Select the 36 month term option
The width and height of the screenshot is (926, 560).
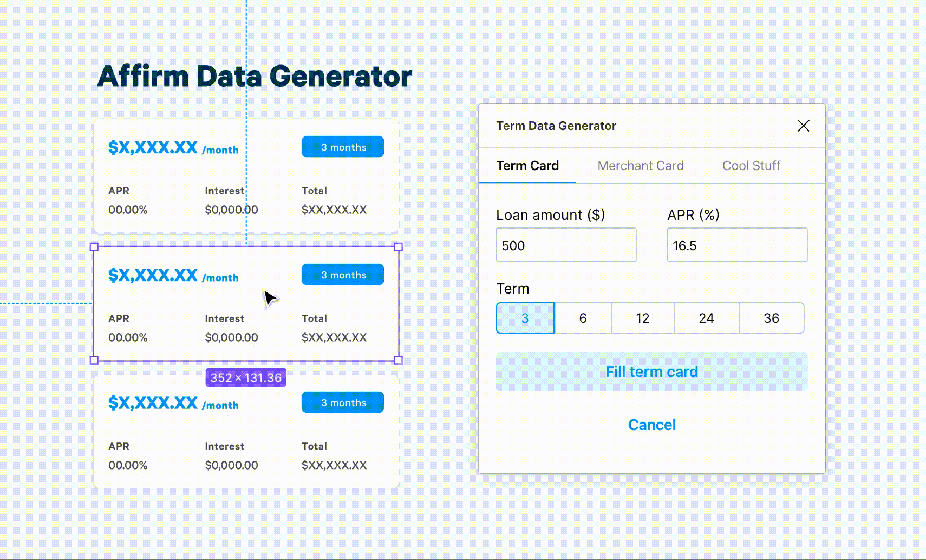tap(771, 318)
